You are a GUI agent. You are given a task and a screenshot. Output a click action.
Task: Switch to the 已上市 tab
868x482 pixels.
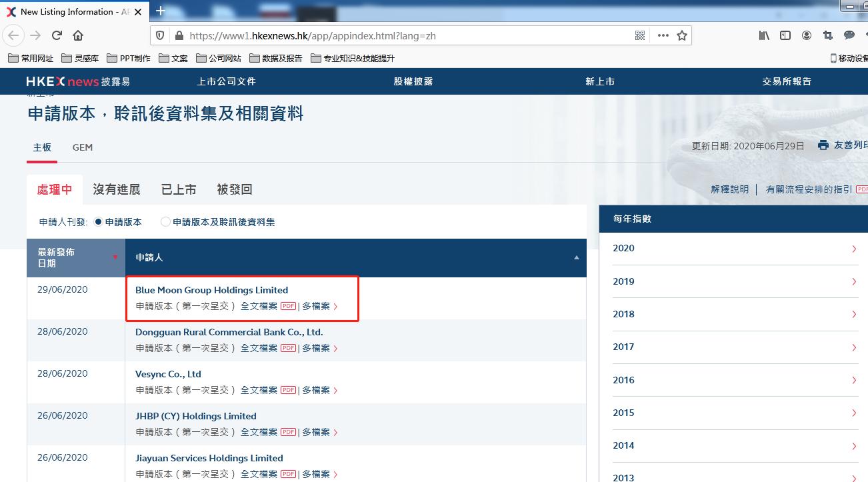pyautogui.click(x=179, y=189)
